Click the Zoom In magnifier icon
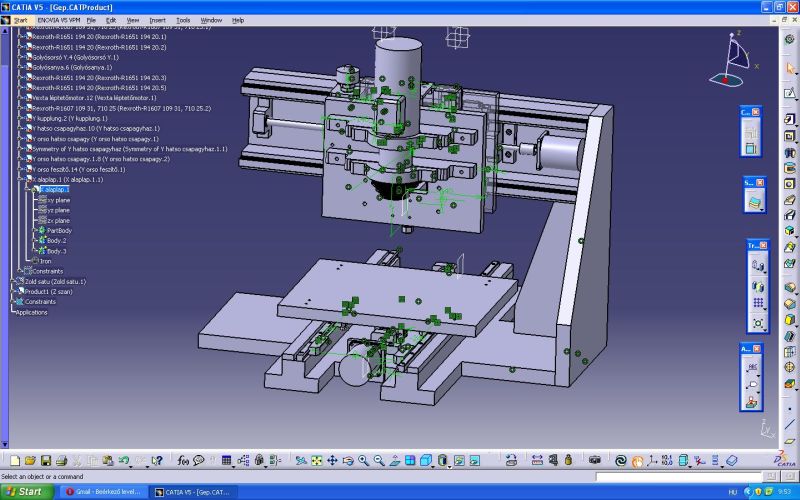Viewport: 800px width, 500px height. click(364, 461)
